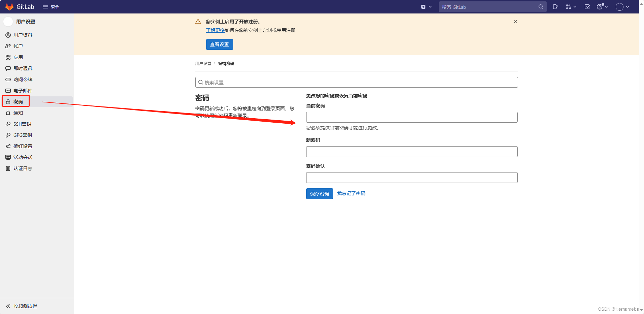644x314 pixels.
Task: Expand the merge requests dropdown
Action: tap(571, 7)
